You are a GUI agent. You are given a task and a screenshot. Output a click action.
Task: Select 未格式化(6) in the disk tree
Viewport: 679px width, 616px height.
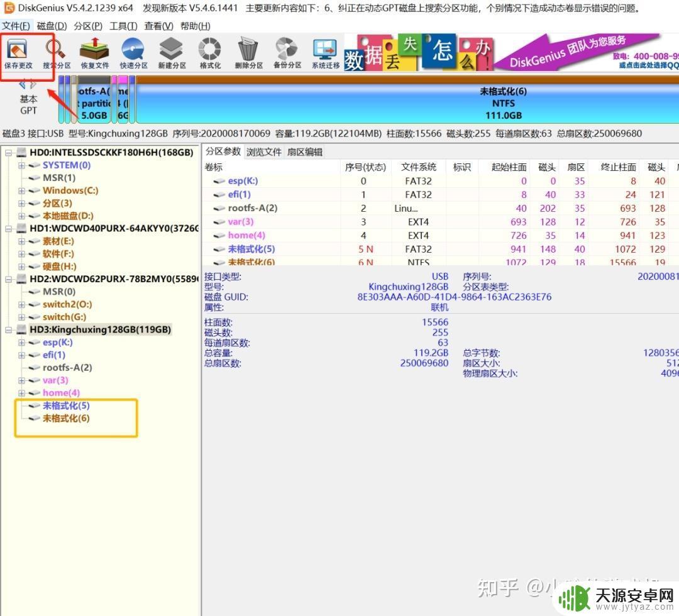point(66,418)
